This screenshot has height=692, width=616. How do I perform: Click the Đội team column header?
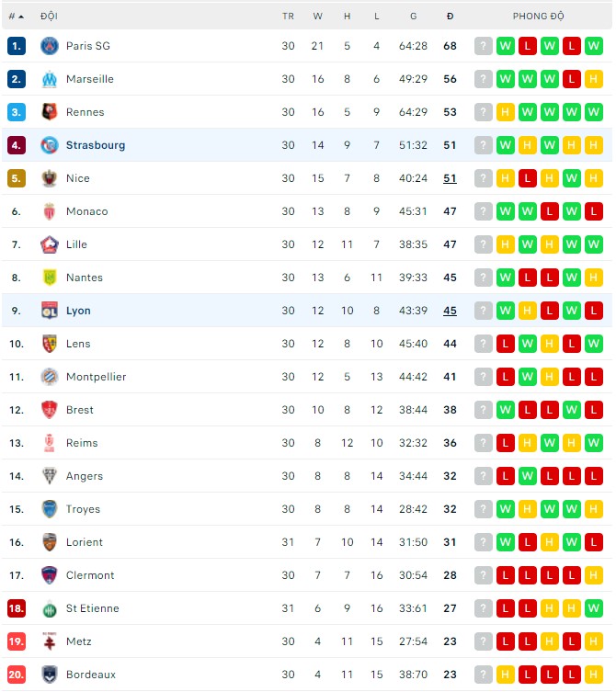click(x=50, y=17)
